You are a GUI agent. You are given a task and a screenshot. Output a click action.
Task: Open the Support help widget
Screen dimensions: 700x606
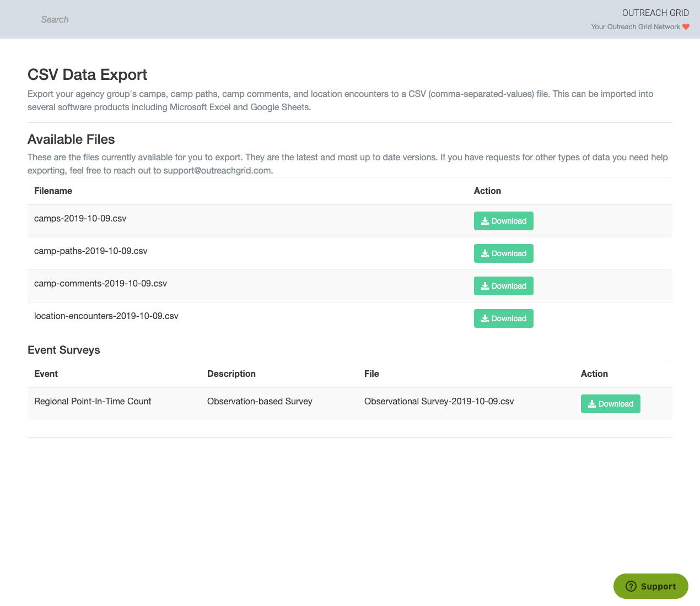click(651, 586)
